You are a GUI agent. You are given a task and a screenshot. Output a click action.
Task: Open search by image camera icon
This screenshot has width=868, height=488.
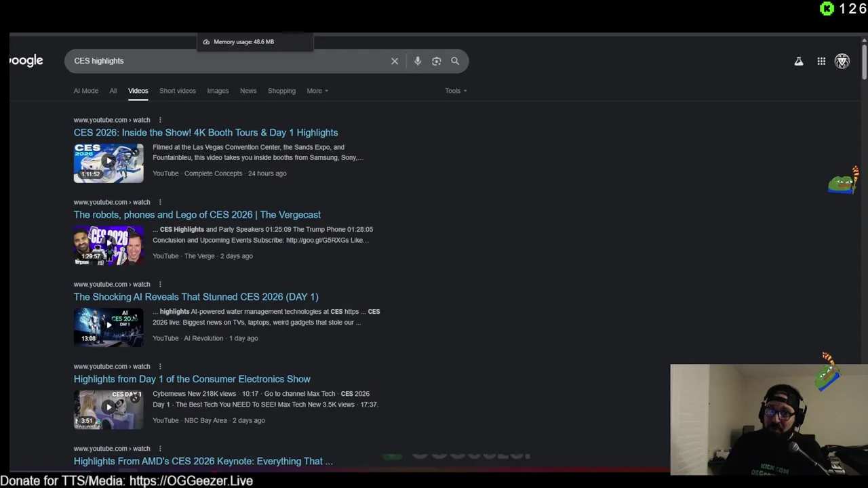pos(437,61)
